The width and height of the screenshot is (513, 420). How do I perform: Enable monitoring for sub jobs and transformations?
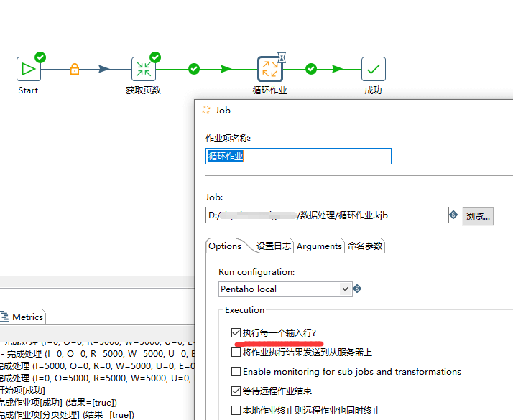[x=236, y=372]
